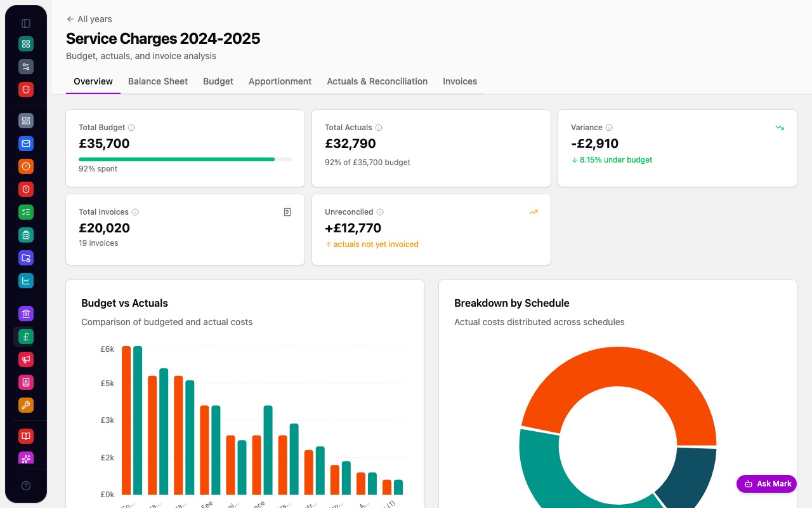The height and width of the screenshot is (508, 812).
Task: Open the grey sliders settings icon
Action: 26,67
